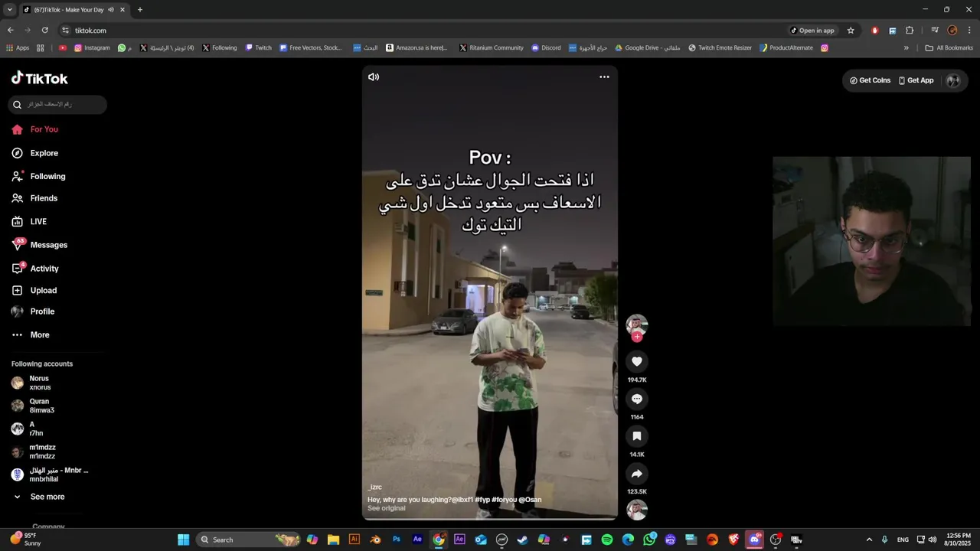
Task: Open the All Bookmarks folder
Action: coord(949,47)
